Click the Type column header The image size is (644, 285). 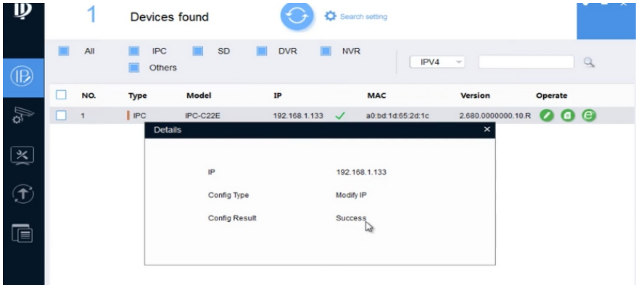[137, 96]
